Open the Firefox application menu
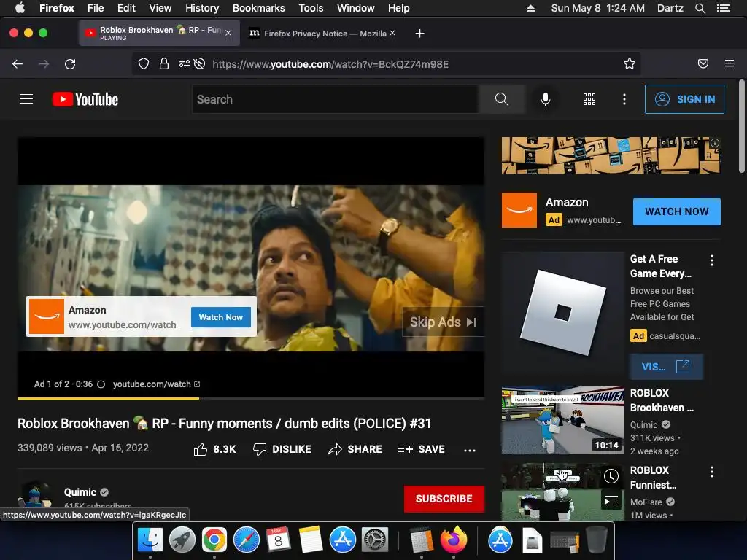Image resolution: width=747 pixels, height=560 pixels. 729,64
